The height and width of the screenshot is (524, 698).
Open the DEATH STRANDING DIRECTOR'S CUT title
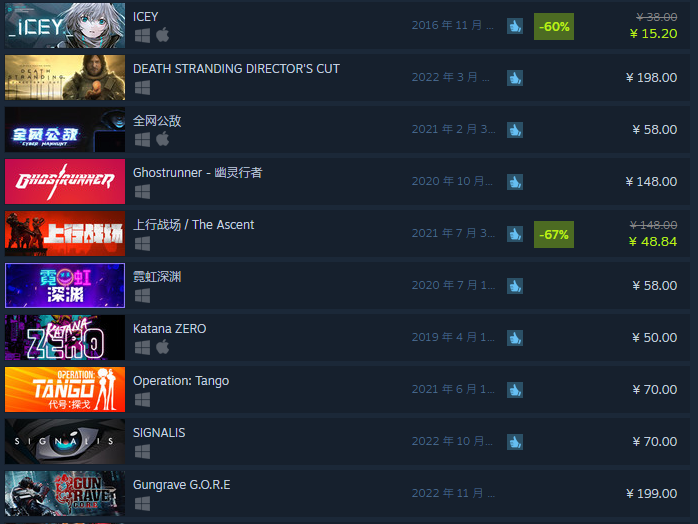point(236,69)
